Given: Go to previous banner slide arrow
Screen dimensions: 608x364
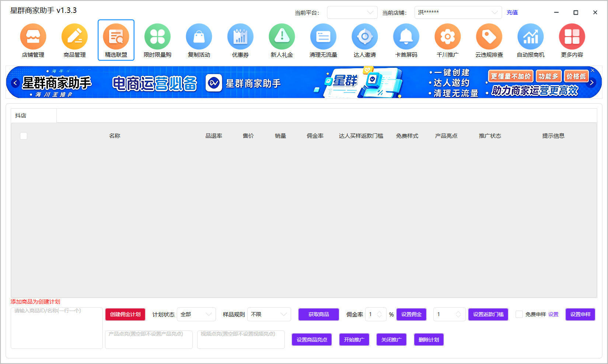Looking at the screenshot, I should tap(15, 83).
